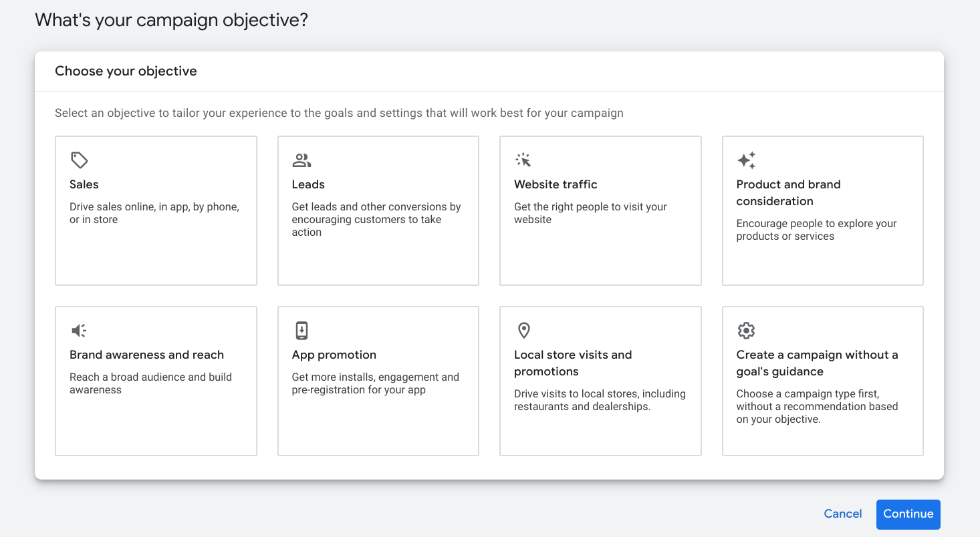Click the sparkle icon for Product consideration
This screenshot has width=980, height=537.
(746, 160)
